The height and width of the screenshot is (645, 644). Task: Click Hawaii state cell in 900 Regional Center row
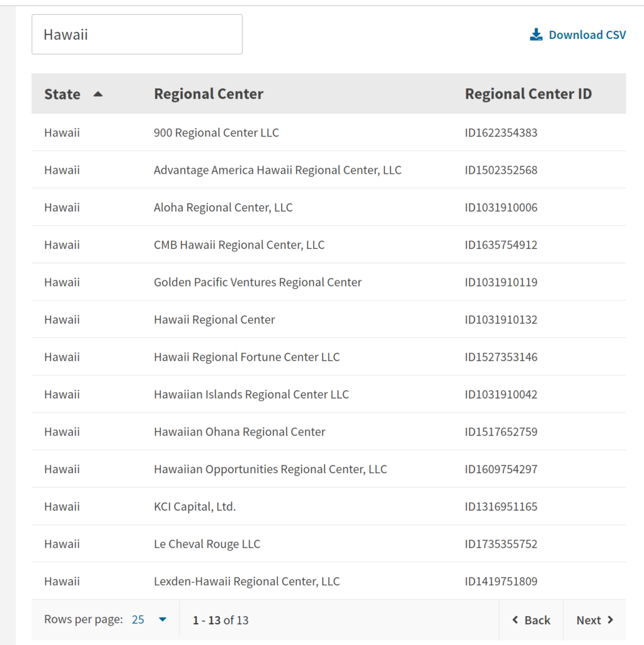click(x=62, y=132)
